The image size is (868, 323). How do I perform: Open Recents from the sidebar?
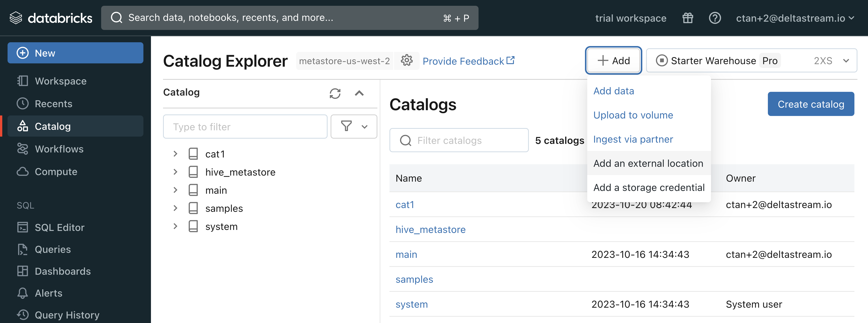coord(75,103)
